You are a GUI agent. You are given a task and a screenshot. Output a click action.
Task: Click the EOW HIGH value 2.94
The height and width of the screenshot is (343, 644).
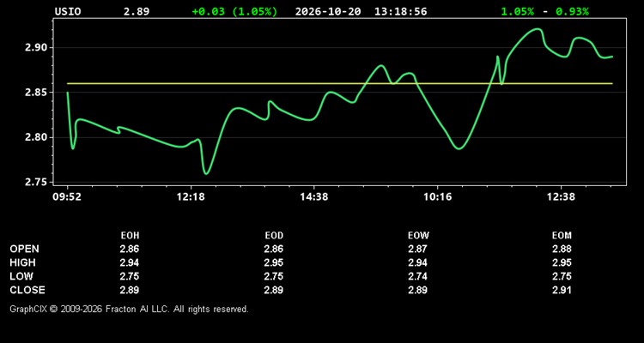coord(417,262)
